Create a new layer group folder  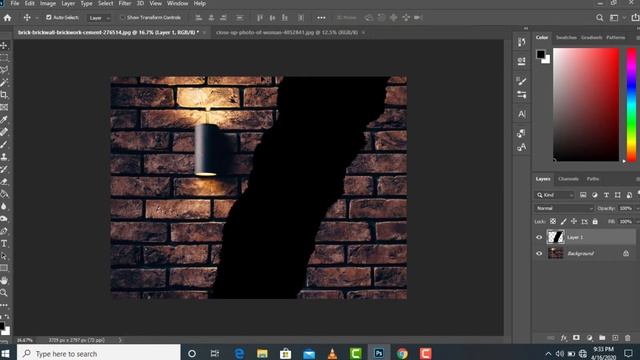pyautogui.click(x=602, y=338)
